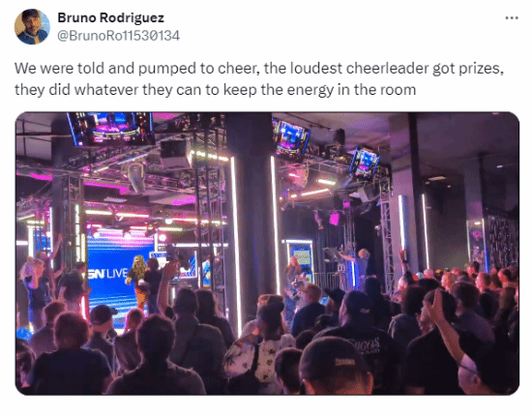Open the three-dot more options menu
This screenshot has width=532, height=415.
[x=512, y=18]
